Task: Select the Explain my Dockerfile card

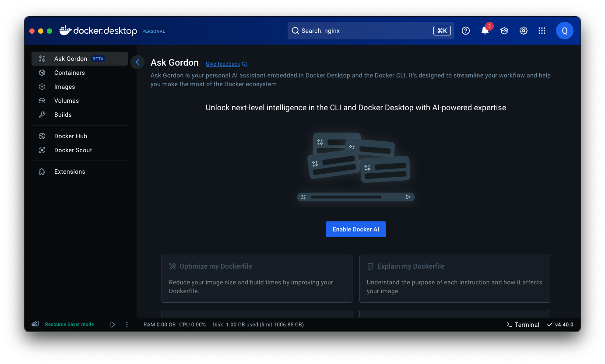Action: pos(455,279)
